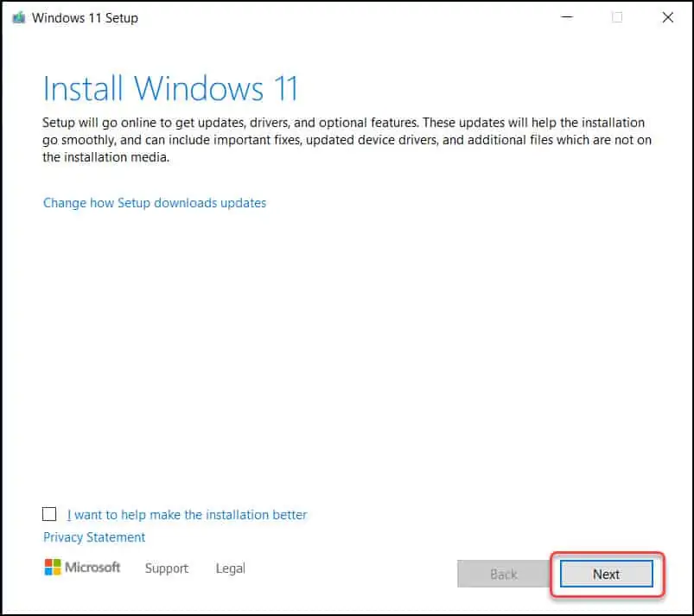Click the disabled maximize button
Screen dimensions: 694x616
617,17
